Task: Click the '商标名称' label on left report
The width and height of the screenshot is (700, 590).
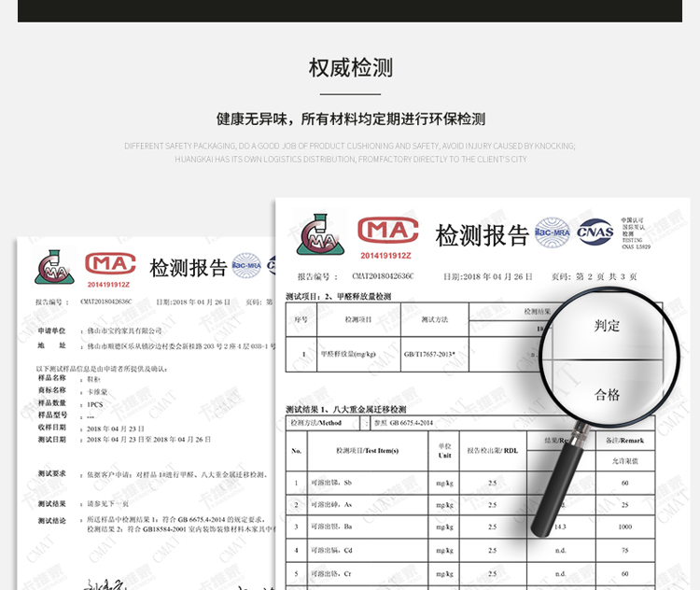Action: click(x=51, y=390)
